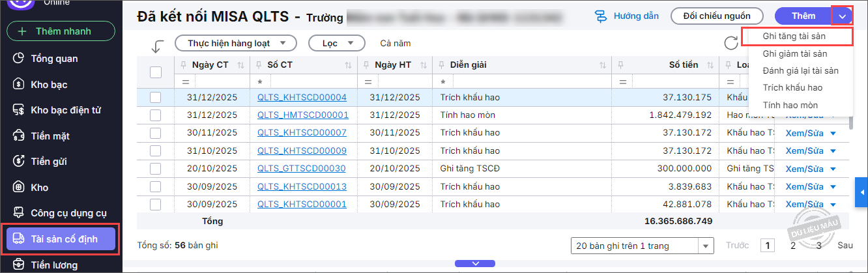Screen dimensions: 868x273
Task: Click the Hướng dẫn guide icon
Action: [601, 16]
